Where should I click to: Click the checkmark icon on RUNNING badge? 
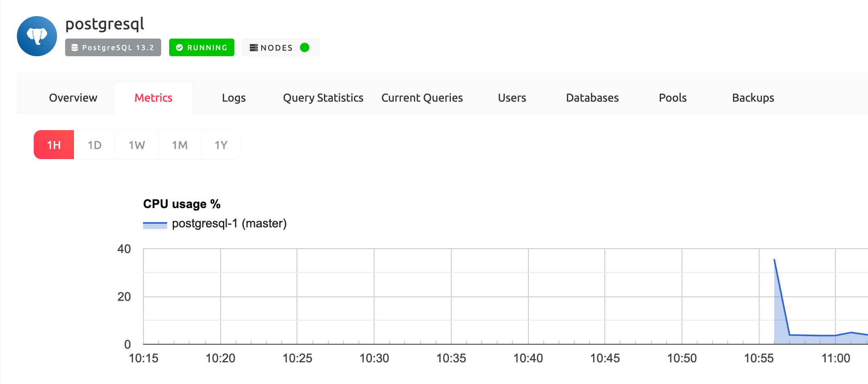180,47
